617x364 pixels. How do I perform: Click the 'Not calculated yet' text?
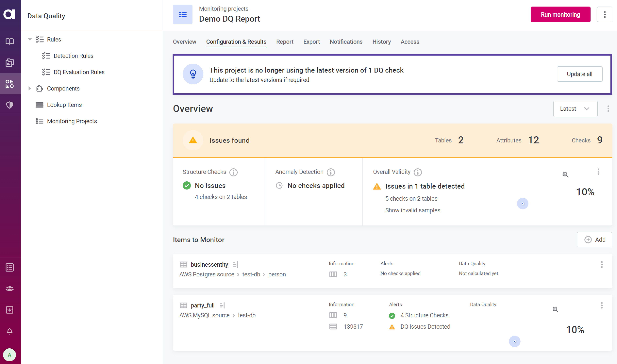click(x=478, y=273)
